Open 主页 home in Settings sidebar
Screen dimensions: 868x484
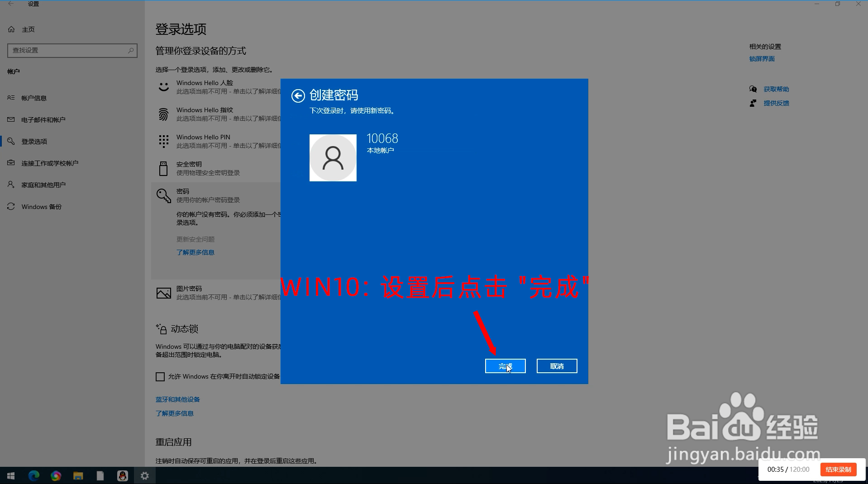(72, 29)
